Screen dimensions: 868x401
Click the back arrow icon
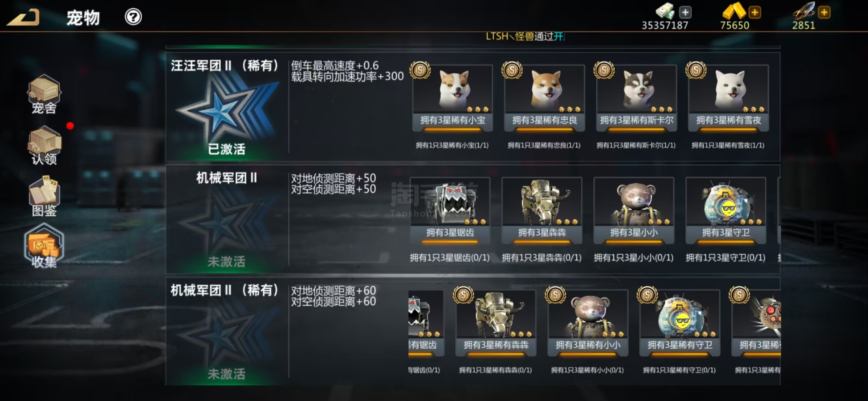[x=23, y=17]
